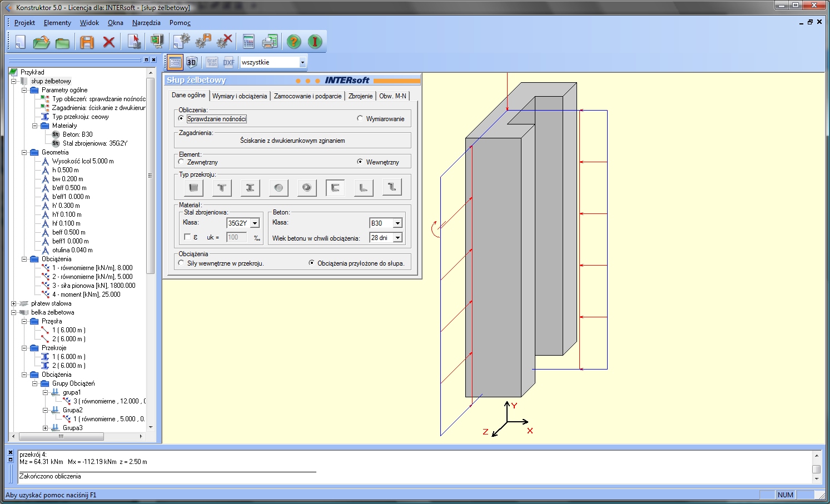
Task: Open the 'wszystkie' dropdown in toolbar
Action: (302, 62)
